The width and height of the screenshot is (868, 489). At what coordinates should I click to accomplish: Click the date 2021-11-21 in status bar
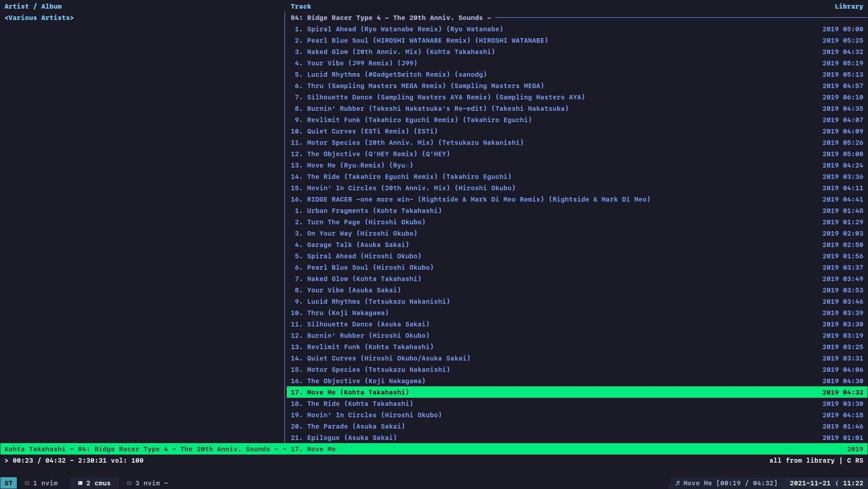pyautogui.click(x=810, y=483)
